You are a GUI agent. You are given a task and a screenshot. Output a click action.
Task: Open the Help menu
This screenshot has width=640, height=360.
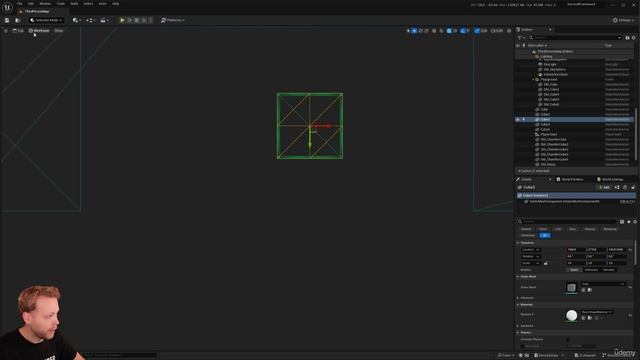116,4
